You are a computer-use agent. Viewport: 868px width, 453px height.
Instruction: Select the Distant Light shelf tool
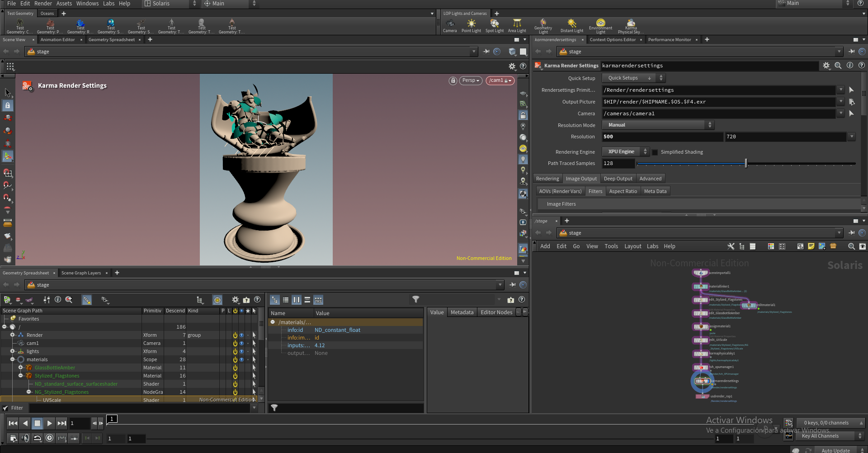[x=572, y=26]
